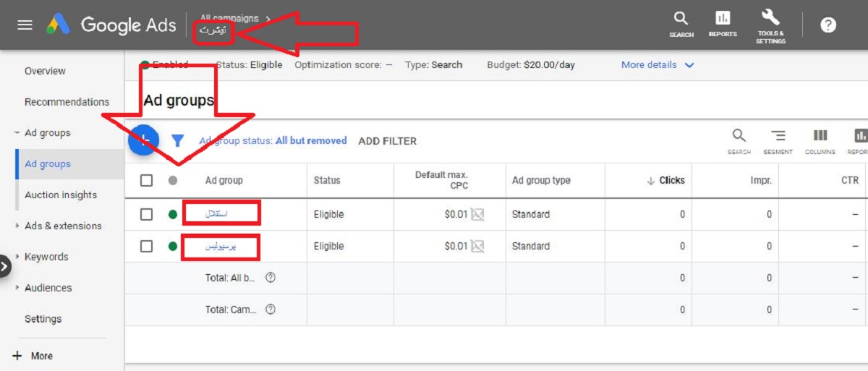This screenshot has width=868, height=371.
Task: Click the All but removed filter
Action: (311, 141)
